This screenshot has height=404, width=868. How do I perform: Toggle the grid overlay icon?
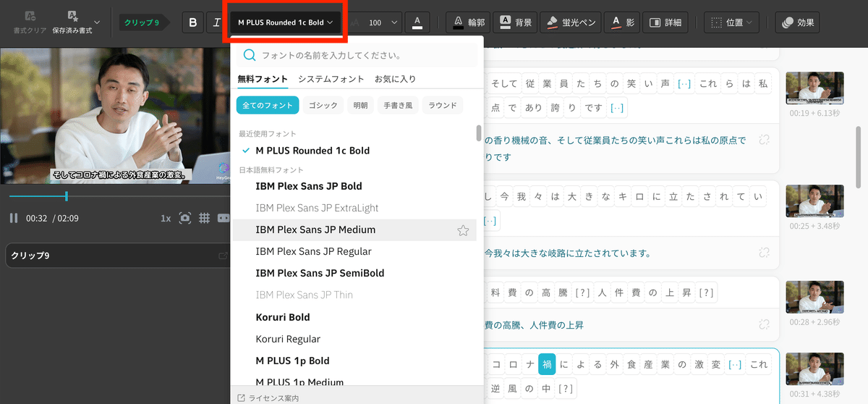pos(205,218)
